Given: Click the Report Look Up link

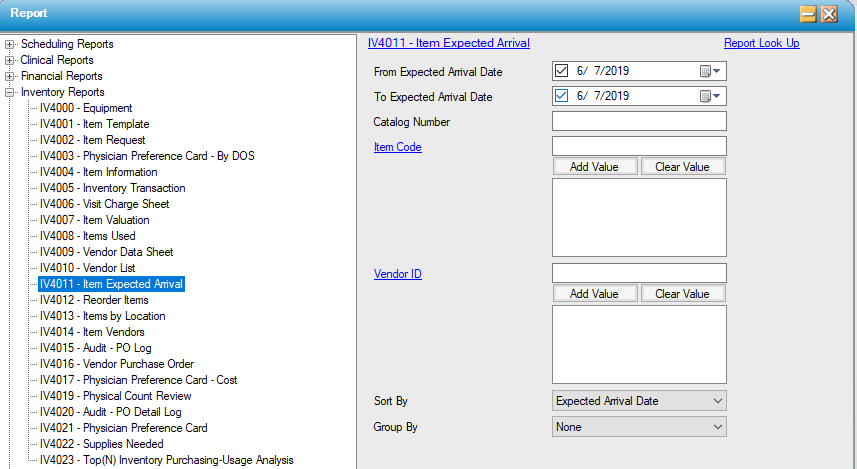Looking at the screenshot, I should [x=761, y=43].
